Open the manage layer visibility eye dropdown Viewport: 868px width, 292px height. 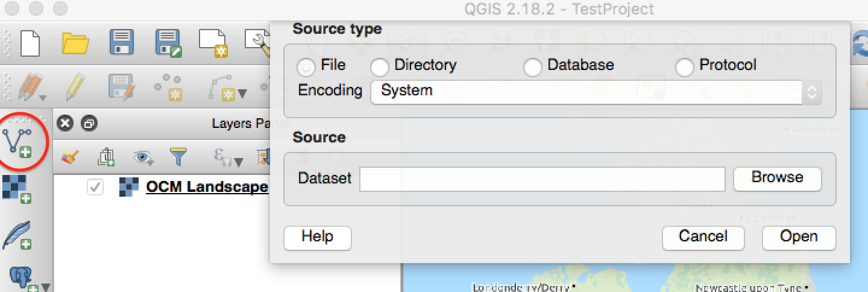(x=143, y=157)
